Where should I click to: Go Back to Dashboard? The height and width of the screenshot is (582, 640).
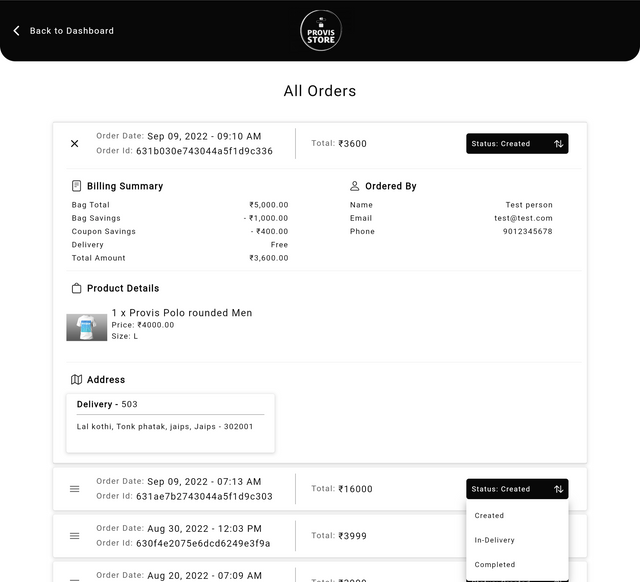pyautogui.click(x=71, y=31)
